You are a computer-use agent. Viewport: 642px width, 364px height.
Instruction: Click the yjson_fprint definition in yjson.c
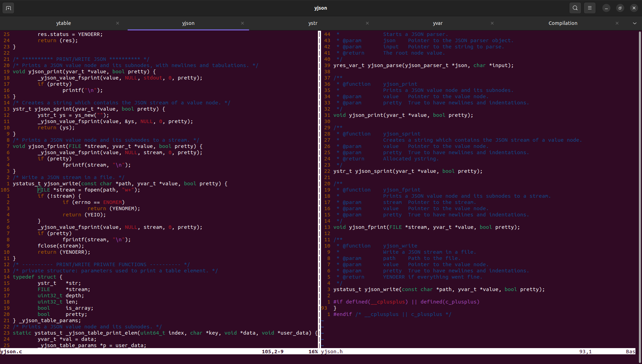point(108,146)
